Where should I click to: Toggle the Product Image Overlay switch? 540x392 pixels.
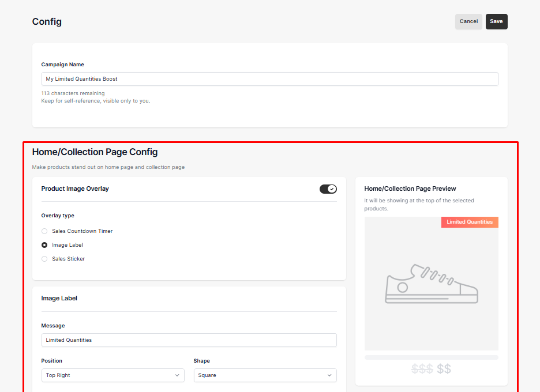[328, 189]
